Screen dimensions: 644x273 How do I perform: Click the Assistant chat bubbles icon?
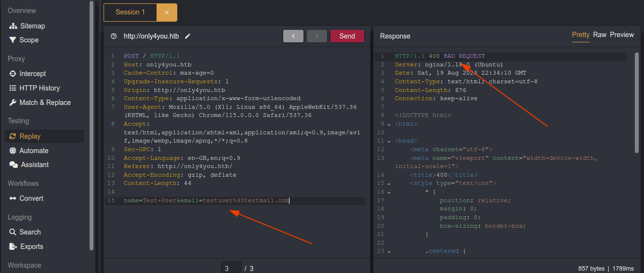(13, 165)
